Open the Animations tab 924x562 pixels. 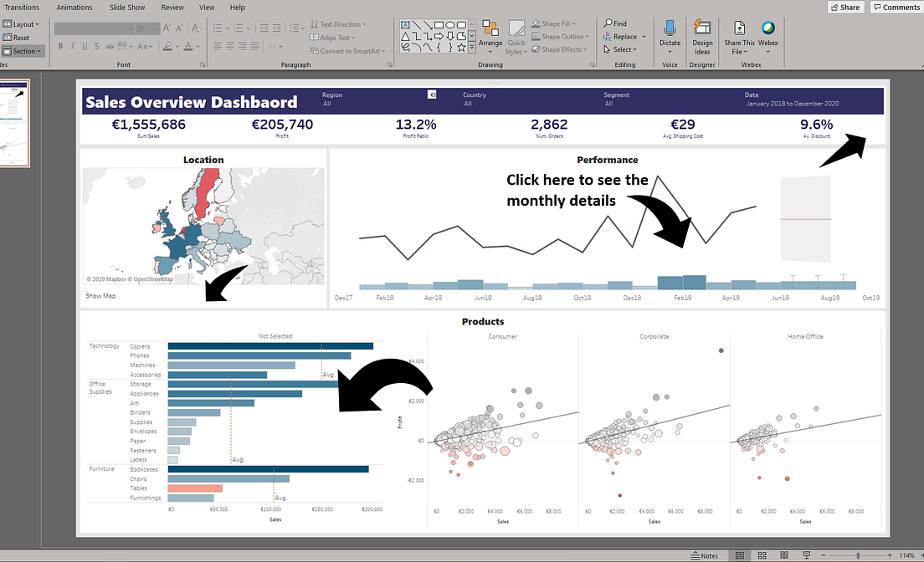tap(74, 7)
